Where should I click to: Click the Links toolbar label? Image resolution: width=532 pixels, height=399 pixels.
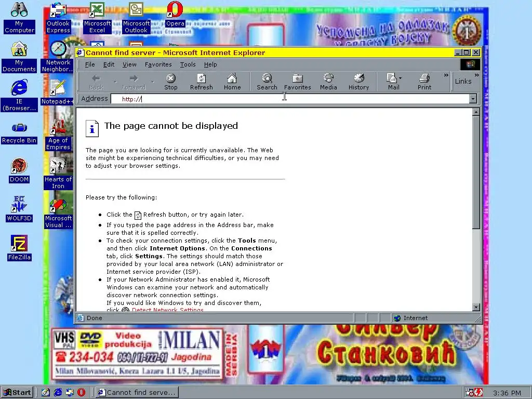point(463,81)
